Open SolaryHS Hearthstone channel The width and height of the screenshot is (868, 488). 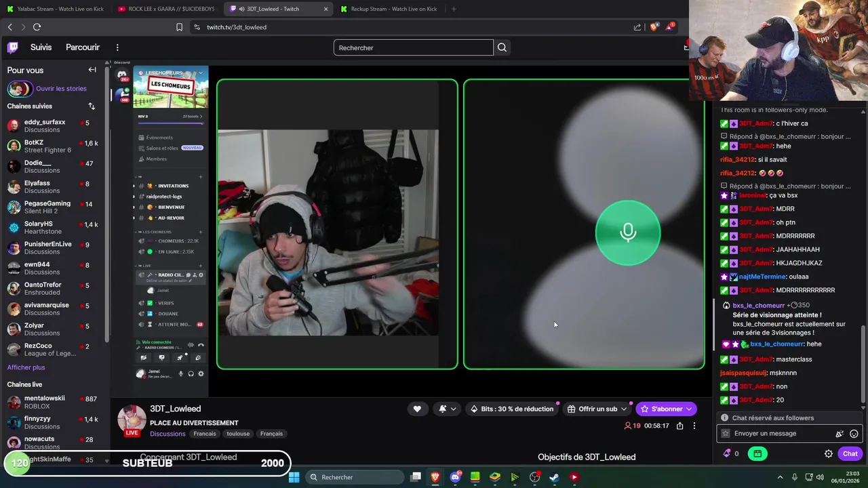54,228
